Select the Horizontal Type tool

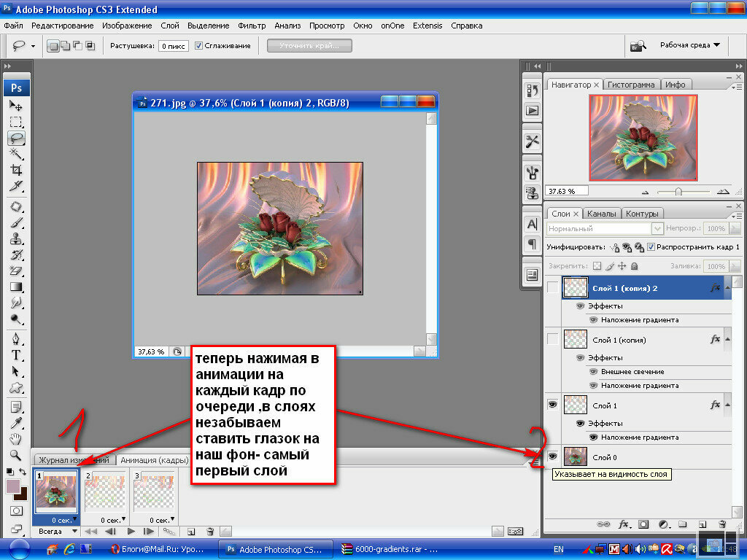pyautogui.click(x=16, y=355)
